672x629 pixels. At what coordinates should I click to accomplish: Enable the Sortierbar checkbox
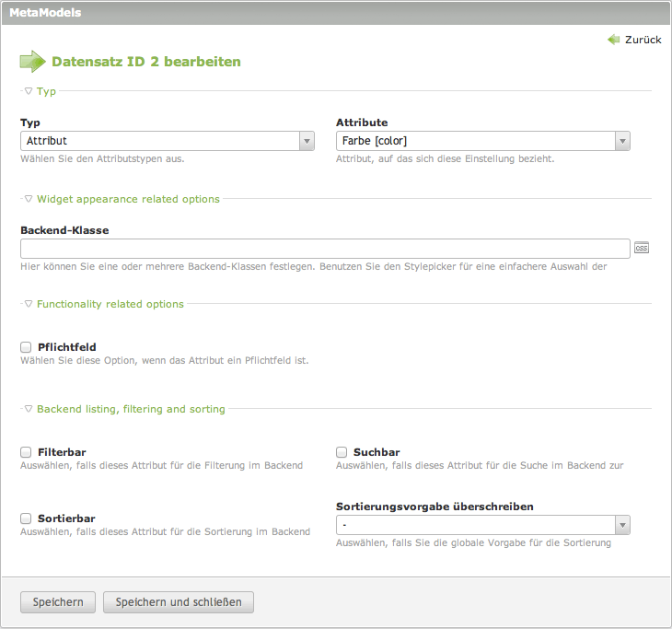26,518
